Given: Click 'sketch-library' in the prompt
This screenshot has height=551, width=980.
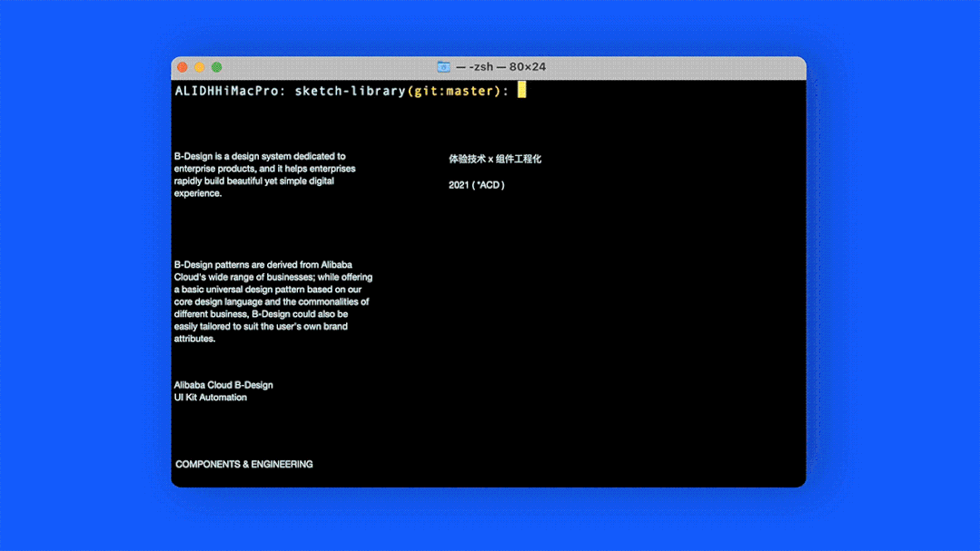Looking at the screenshot, I should coord(350,91).
